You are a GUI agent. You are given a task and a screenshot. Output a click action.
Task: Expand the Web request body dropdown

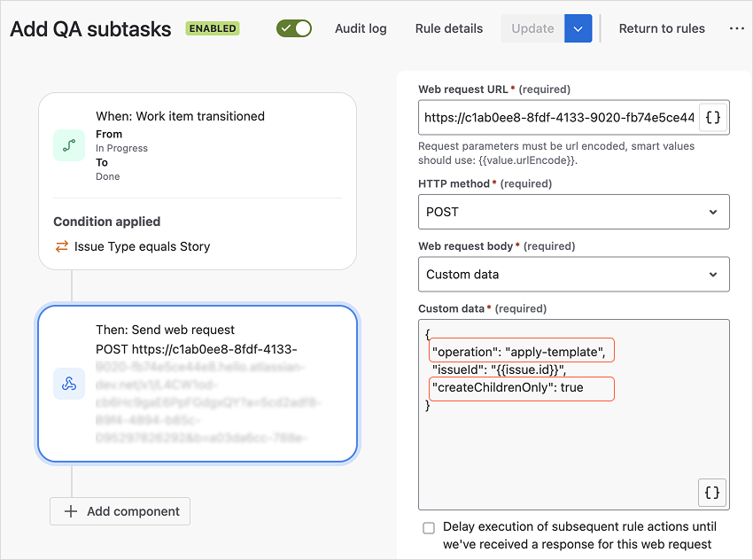pos(573,275)
